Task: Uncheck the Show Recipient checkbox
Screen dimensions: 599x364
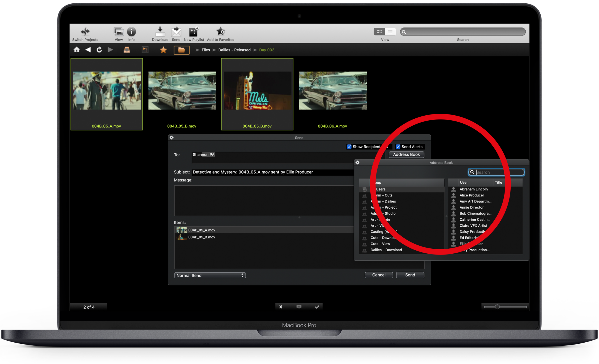Action: coord(349,147)
